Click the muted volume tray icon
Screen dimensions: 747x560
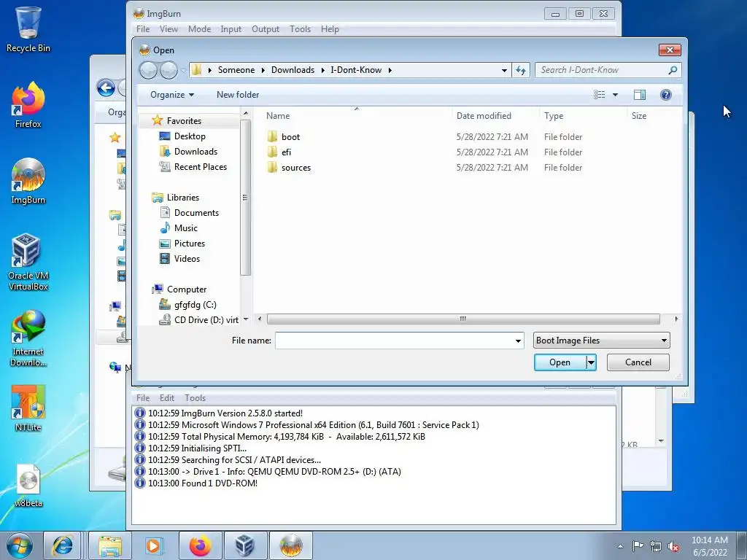(x=673, y=546)
